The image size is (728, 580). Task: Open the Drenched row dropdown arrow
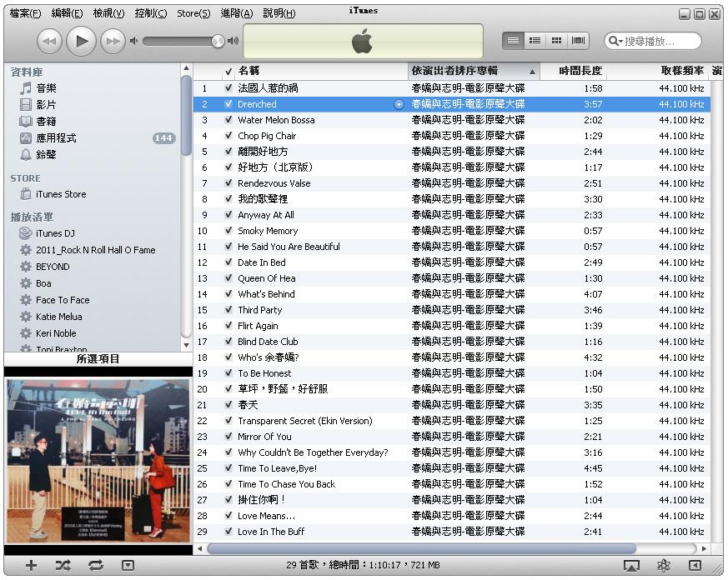[399, 104]
